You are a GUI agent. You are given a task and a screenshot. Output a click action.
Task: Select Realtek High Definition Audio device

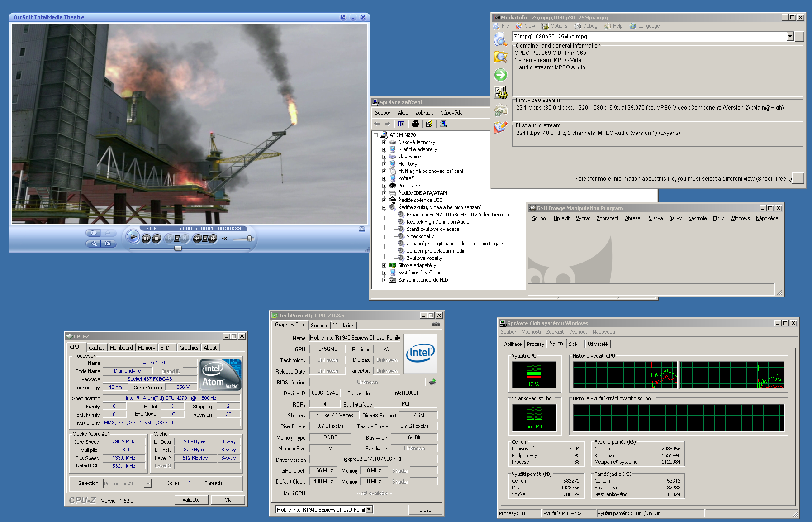point(437,222)
